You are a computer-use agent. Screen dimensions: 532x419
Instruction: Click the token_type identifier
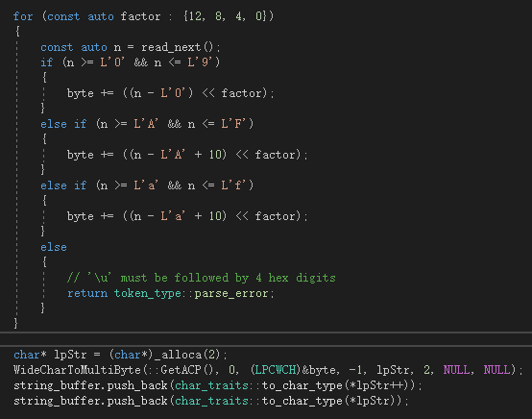pyautogui.click(x=148, y=293)
